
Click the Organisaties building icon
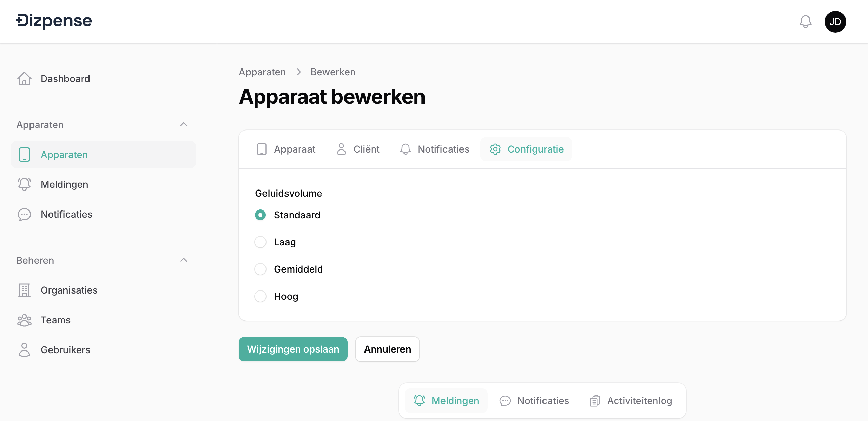click(24, 290)
